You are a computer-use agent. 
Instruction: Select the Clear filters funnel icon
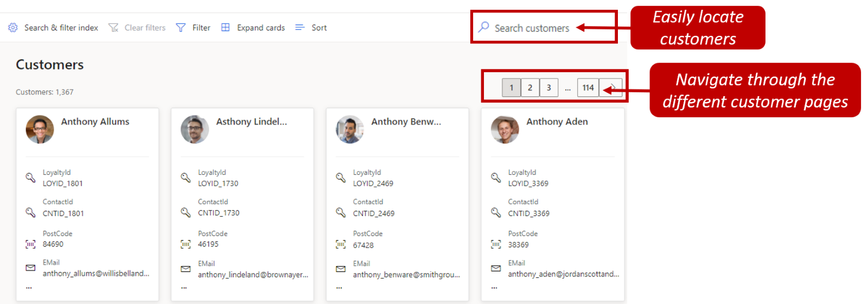pyautogui.click(x=113, y=28)
